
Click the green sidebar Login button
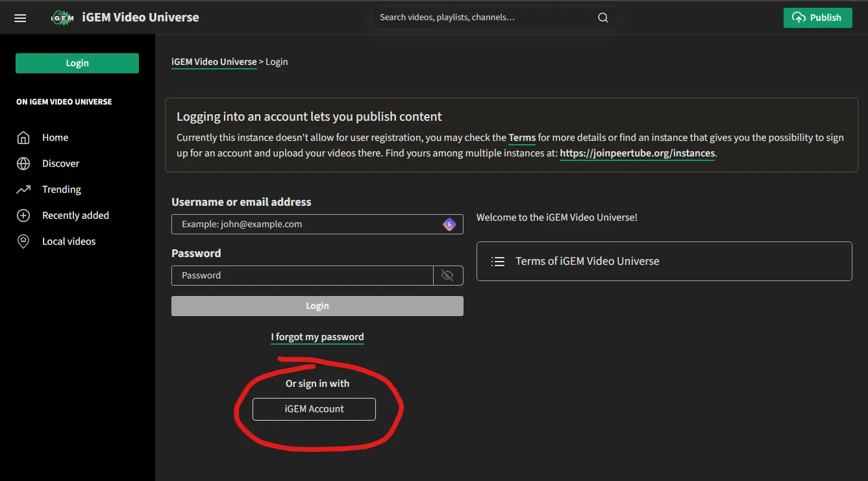click(77, 63)
